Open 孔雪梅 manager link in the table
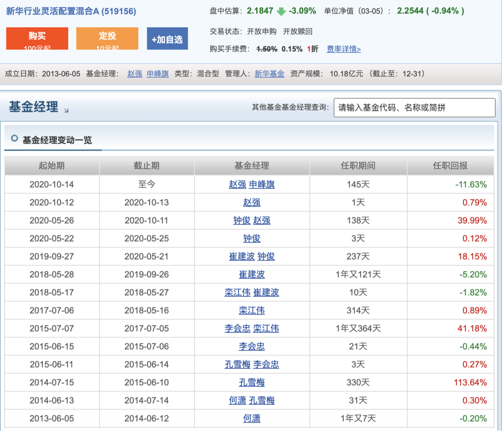504x432 pixels. 252,382
